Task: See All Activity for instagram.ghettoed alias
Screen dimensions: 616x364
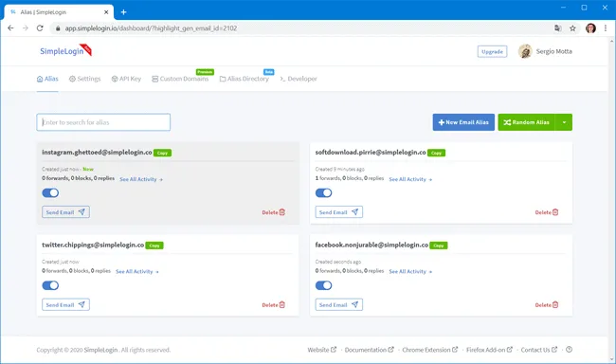Action: coord(141,179)
